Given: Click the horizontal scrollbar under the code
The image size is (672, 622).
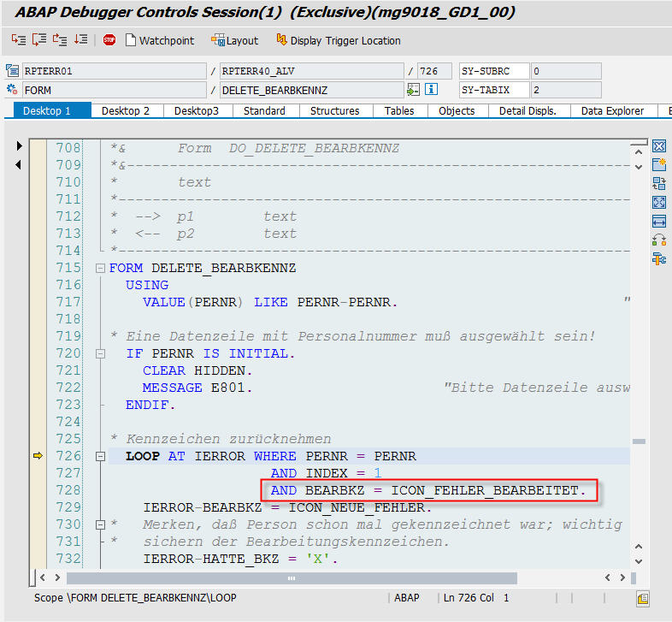Looking at the screenshot, I should (292, 578).
